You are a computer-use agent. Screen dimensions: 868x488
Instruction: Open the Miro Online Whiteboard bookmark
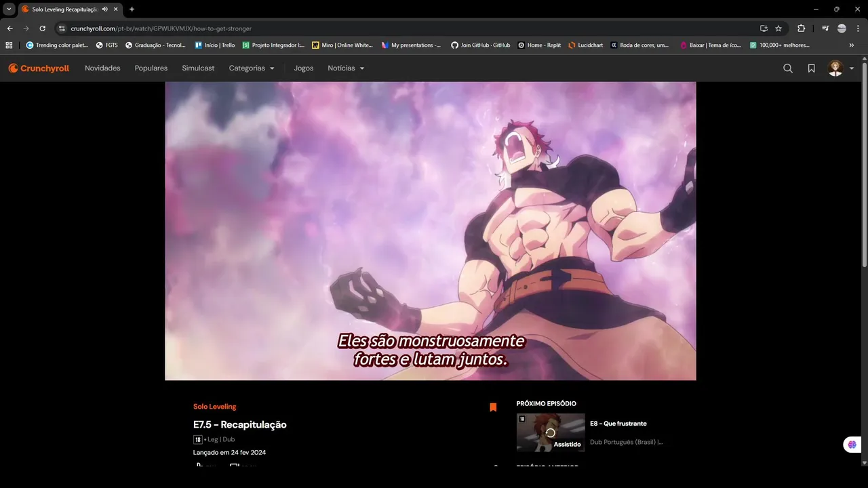[342, 45]
